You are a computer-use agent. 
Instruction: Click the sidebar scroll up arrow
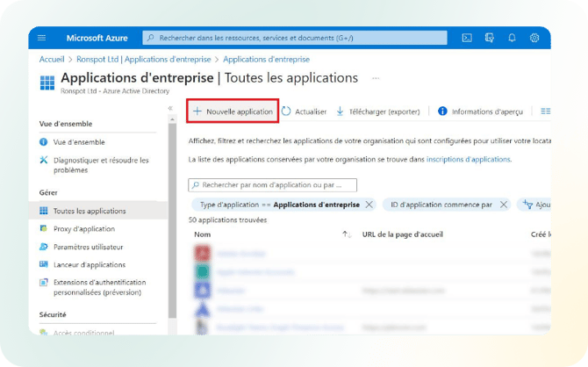(173, 119)
